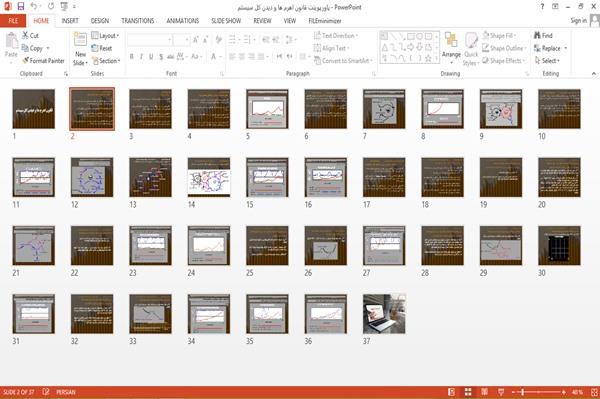Toggle Center paragraph alignment
Viewport: 600px width, 399px height.
[x=241, y=57]
